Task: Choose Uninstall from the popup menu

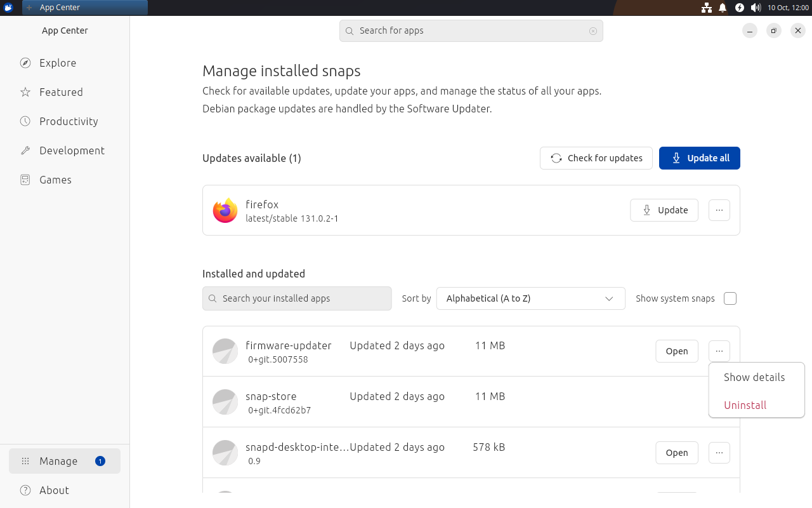Action: tap(756, 405)
